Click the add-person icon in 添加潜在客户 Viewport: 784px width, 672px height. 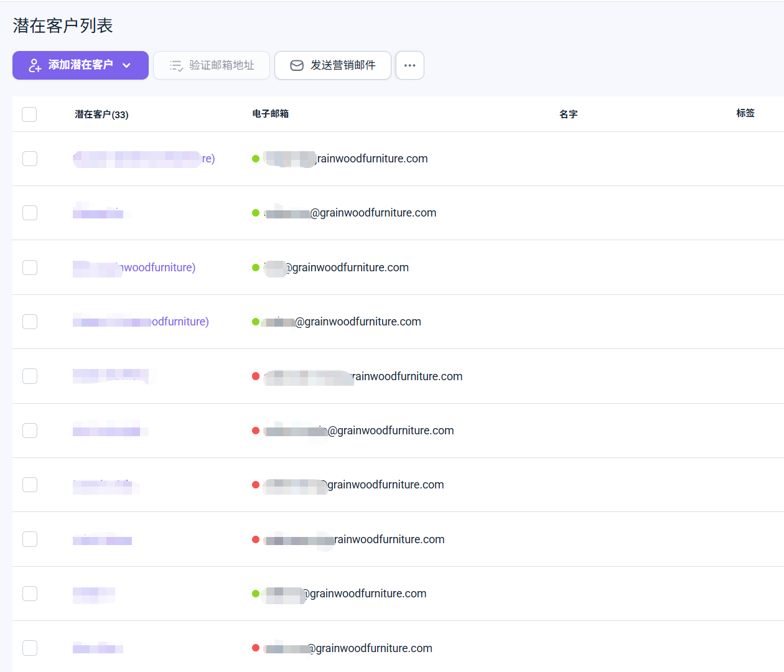click(35, 65)
